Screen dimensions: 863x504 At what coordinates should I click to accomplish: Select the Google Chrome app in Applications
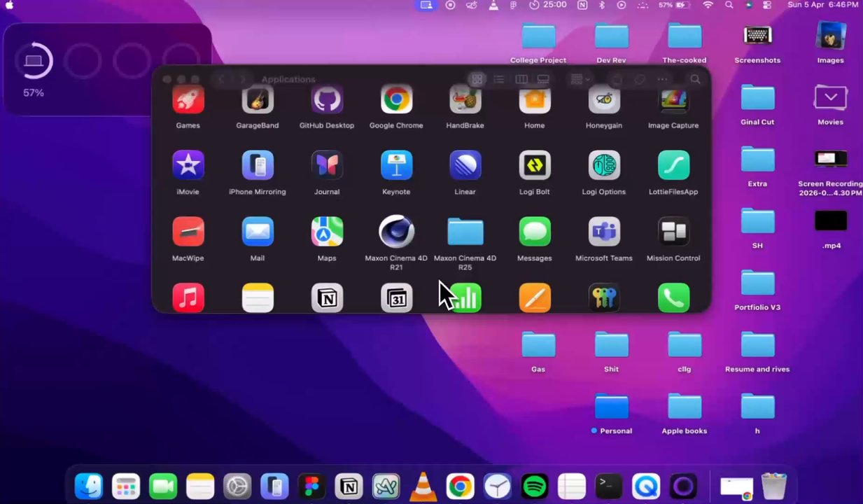point(396,101)
